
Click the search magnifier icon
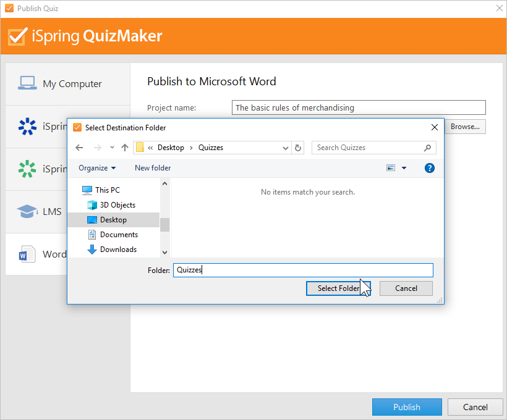[427, 148]
